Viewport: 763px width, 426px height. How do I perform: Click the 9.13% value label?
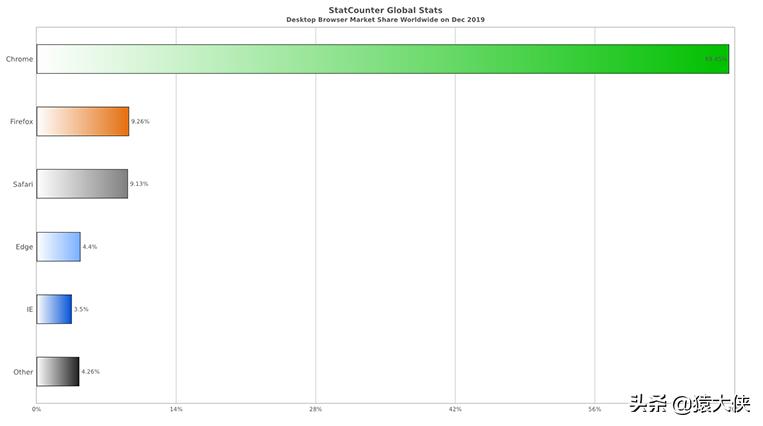click(x=139, y=184)
